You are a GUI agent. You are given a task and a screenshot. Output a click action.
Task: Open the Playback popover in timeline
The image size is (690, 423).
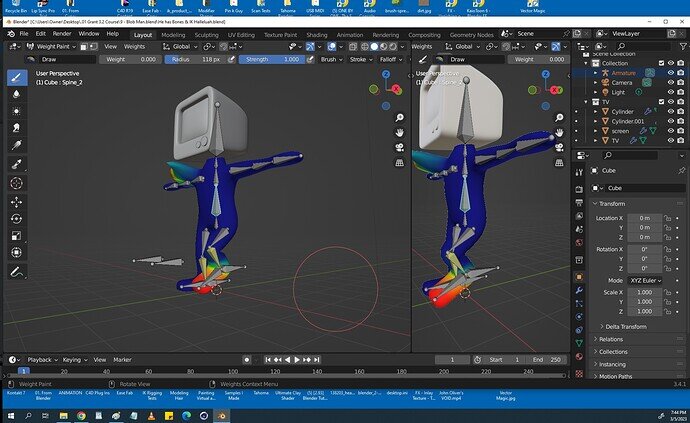[42, 360]
